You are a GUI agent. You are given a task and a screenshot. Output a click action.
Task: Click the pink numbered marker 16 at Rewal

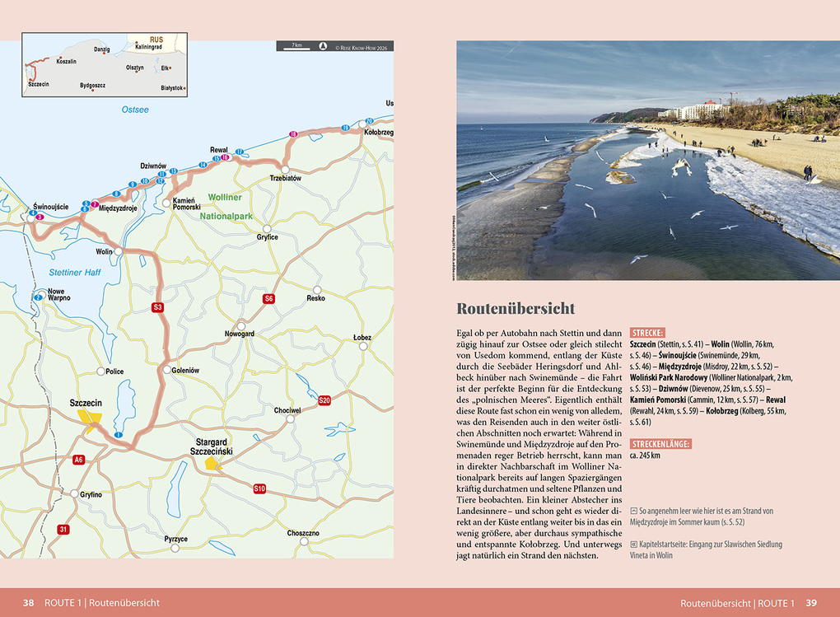224,157
